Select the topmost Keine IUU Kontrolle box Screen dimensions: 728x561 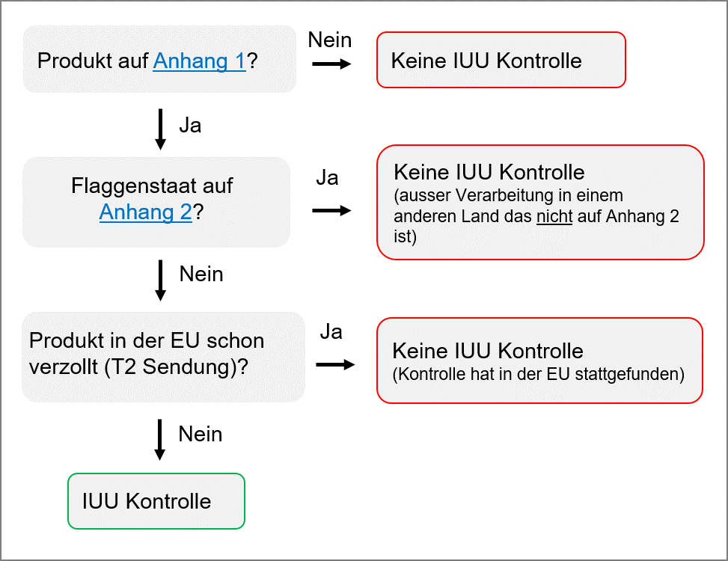[x=501, y=61]
